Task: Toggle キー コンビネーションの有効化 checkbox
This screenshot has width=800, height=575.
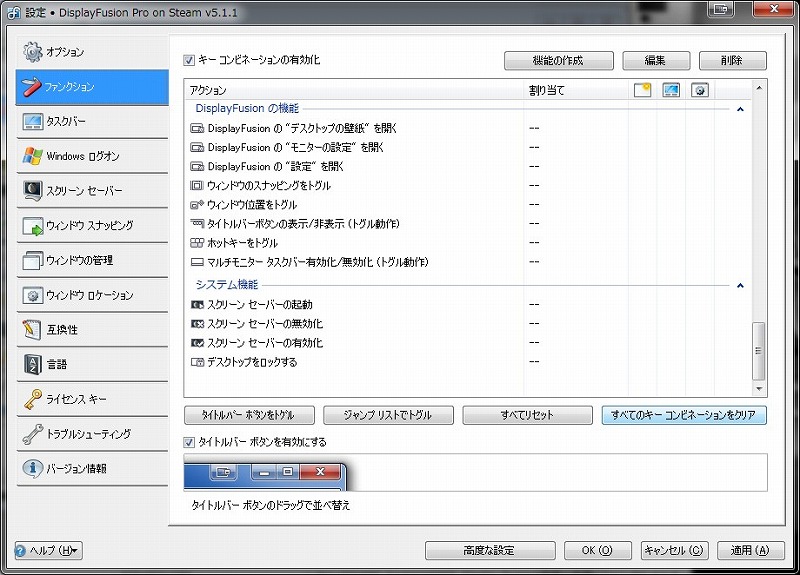Action: click(189, 60)
